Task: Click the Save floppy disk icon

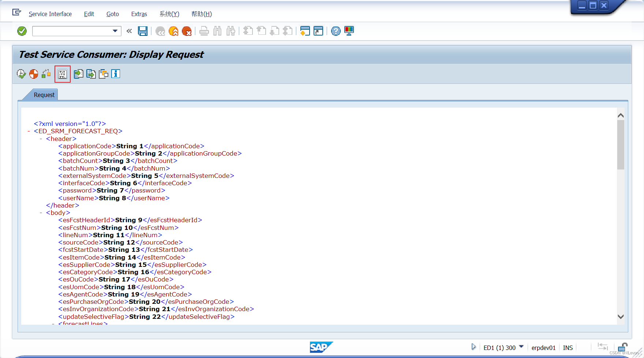Action: point(143,31)
